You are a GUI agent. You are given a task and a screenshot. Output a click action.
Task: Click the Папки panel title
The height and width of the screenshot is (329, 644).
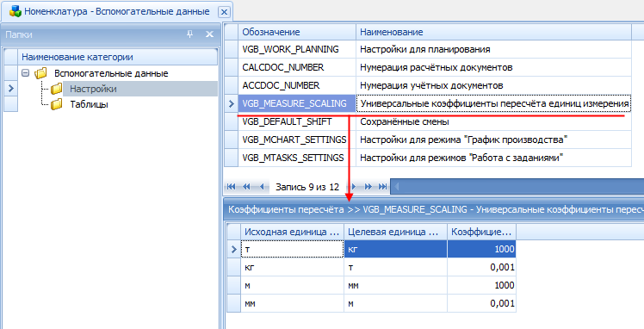19,34
